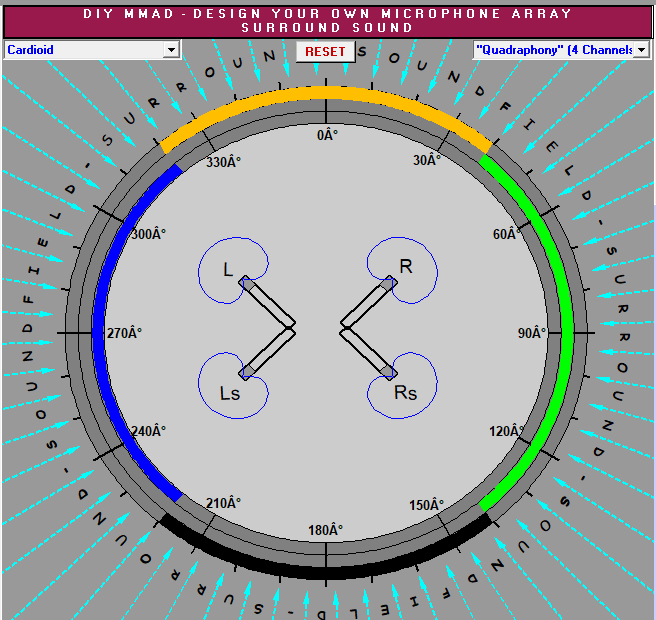Click the RESET button
The image size is (656, 620).
pos(325,51)
